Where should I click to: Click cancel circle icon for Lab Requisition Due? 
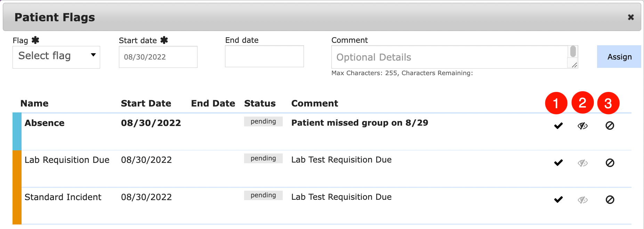(610, 163)
